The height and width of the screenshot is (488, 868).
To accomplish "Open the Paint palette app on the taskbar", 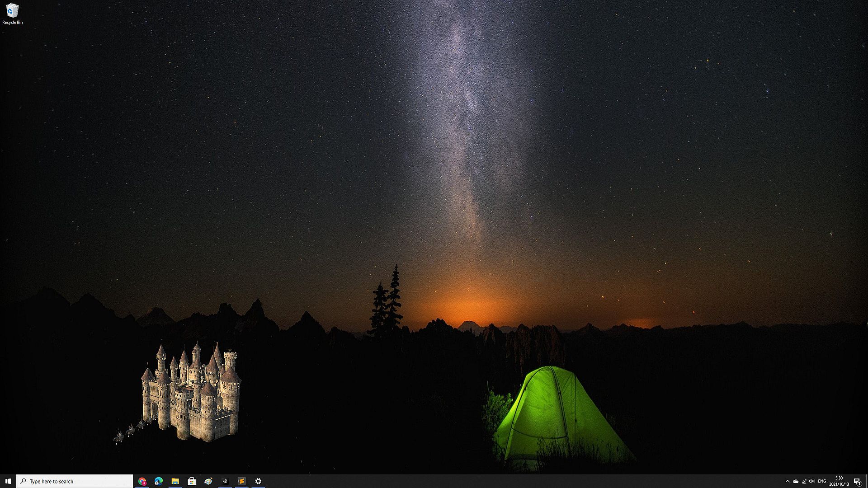I will [x=208, y=481].
